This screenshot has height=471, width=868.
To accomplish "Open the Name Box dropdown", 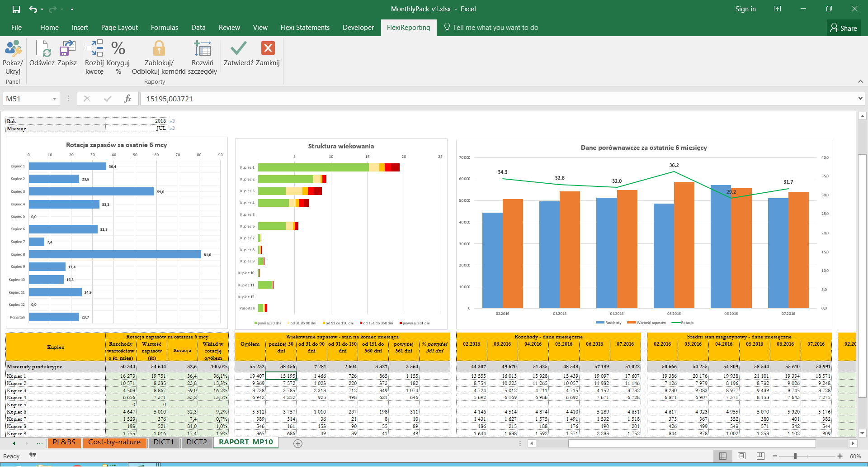I will [x=54, y=99].
